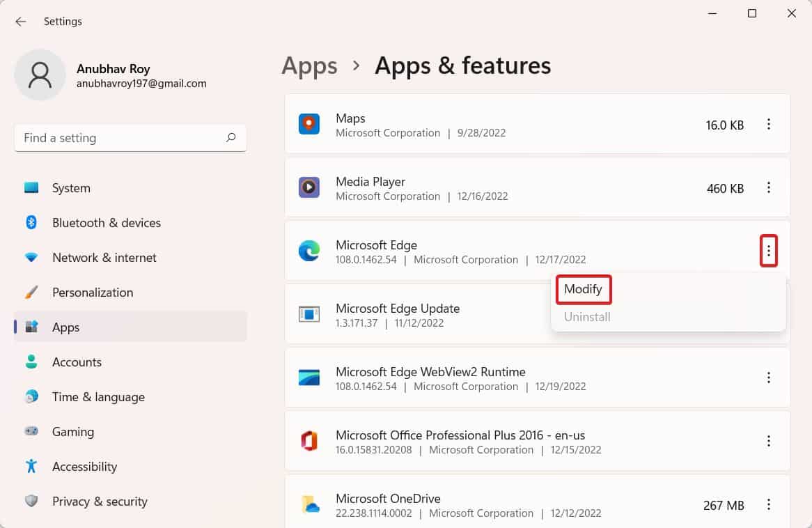Open more options for Maps
The width and height of the screenshot is (812, 528).
click(769, 125)
